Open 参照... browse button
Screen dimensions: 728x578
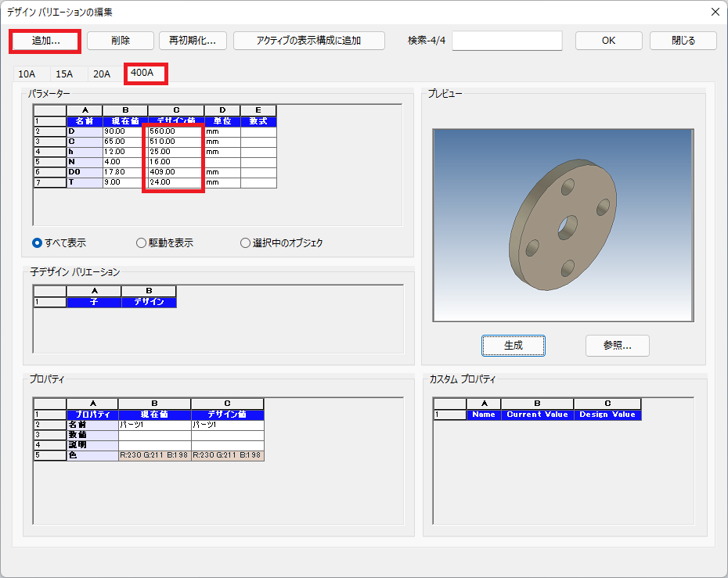point(617,345)
